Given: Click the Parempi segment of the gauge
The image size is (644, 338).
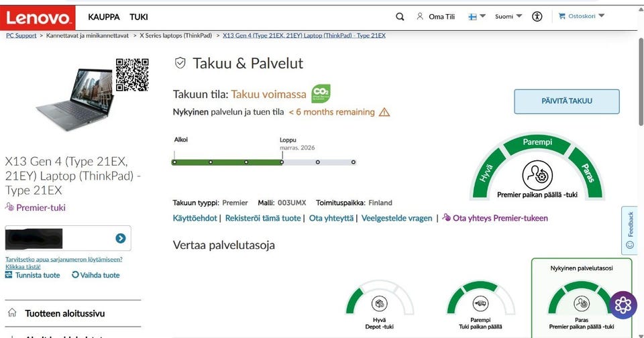Looking at the screenshot, I should point(537,144).
